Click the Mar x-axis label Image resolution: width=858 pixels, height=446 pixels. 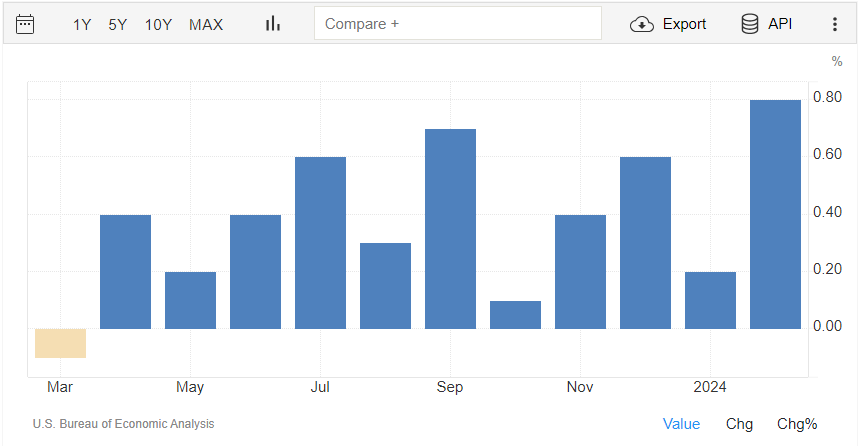coord(60,387)
